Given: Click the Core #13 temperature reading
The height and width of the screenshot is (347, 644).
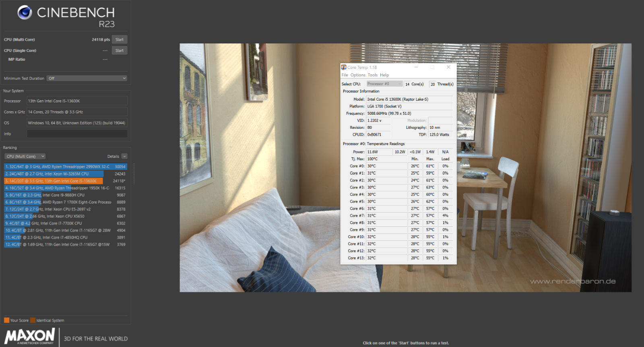Looking at the screenshot, I should (386, 258).
